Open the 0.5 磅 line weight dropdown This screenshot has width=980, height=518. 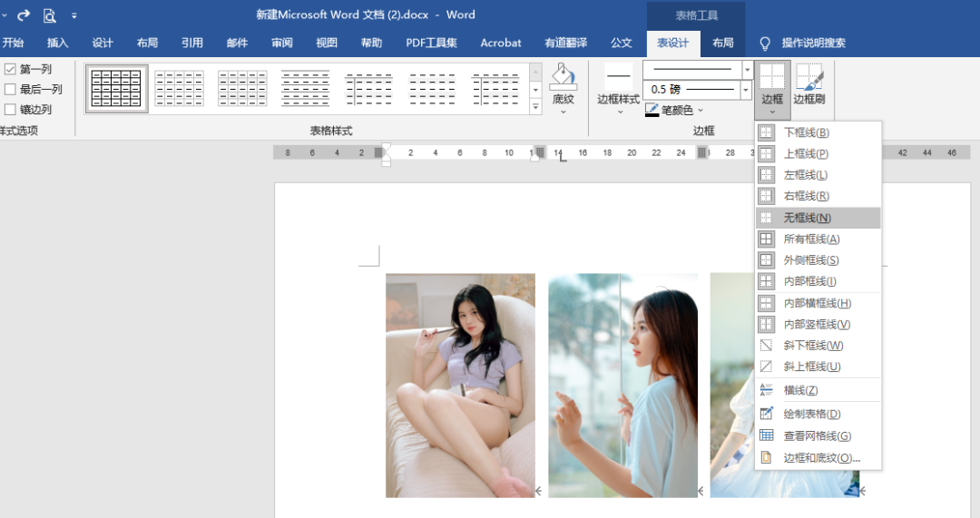(x=745, y=90)
